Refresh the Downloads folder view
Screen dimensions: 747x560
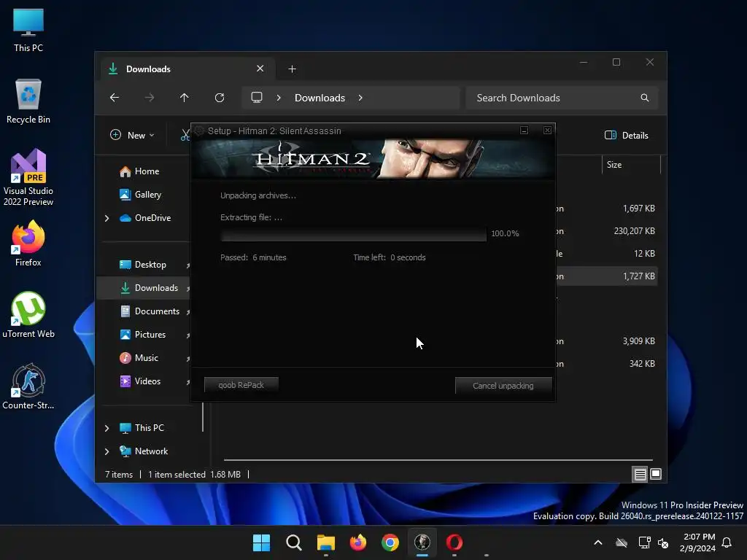click(220, 98)
